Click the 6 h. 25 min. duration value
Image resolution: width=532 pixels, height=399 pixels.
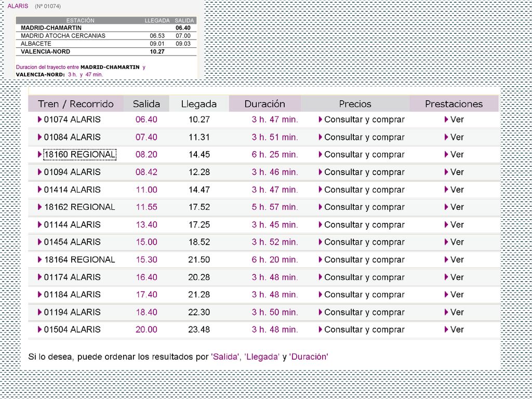pyautogui.click(x=275, y=154)
